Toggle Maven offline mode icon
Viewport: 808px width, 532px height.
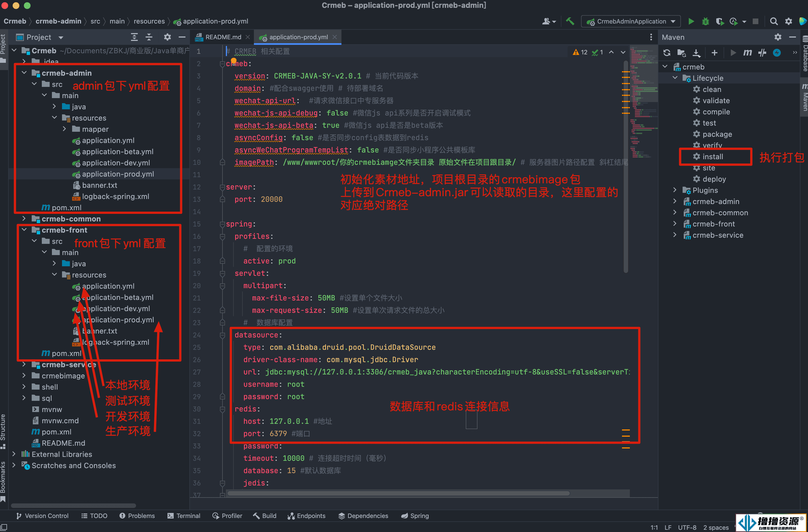coord(777,53)
